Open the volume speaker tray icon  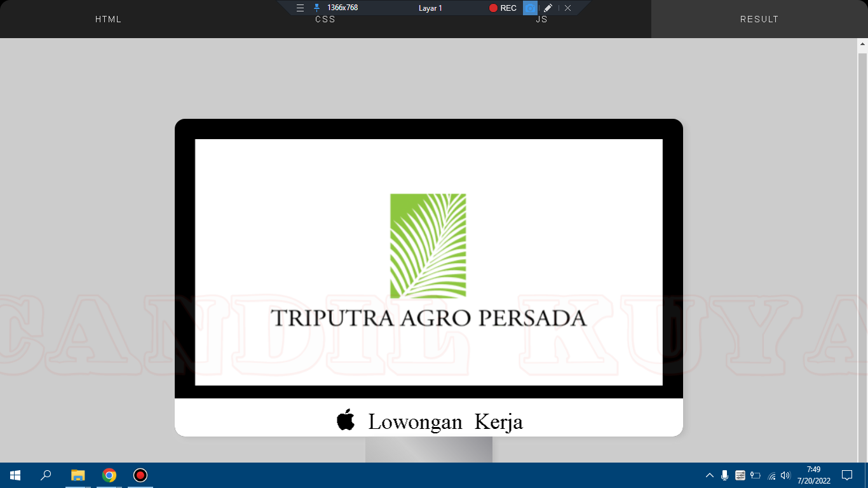pyautogui.click(x=786, y=475)
